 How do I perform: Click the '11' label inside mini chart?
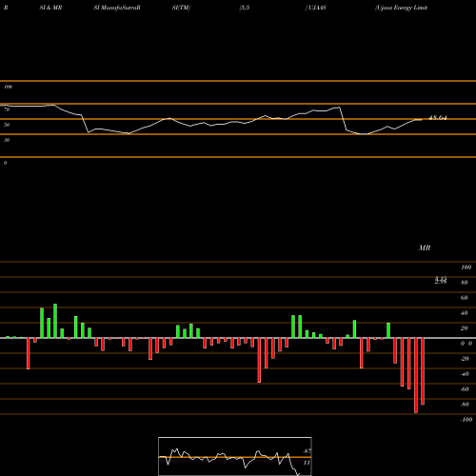(x=307, y=463)
